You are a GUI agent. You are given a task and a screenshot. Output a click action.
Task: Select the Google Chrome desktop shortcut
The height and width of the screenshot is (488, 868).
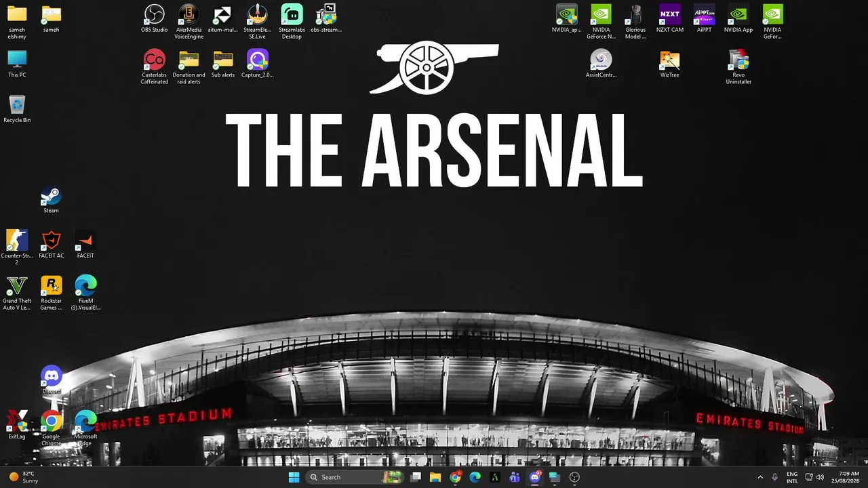click(x=51, y=428)
